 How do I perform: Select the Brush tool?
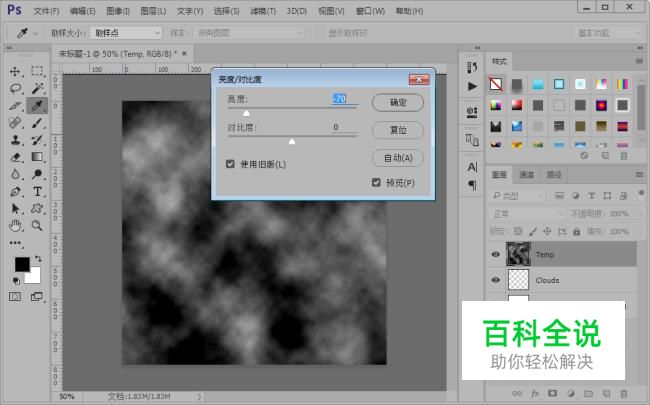[37, 123]
